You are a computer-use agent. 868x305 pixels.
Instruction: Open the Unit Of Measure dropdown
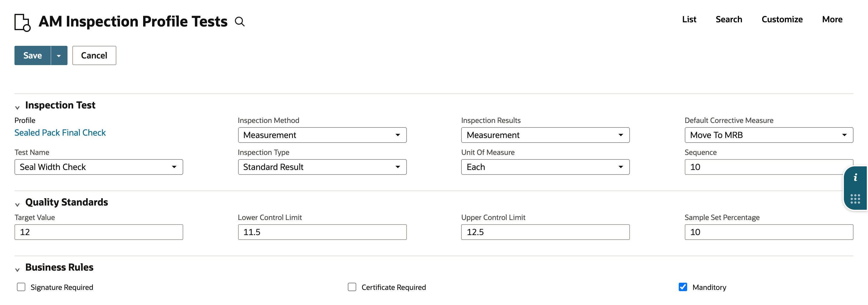pos(545,167)
